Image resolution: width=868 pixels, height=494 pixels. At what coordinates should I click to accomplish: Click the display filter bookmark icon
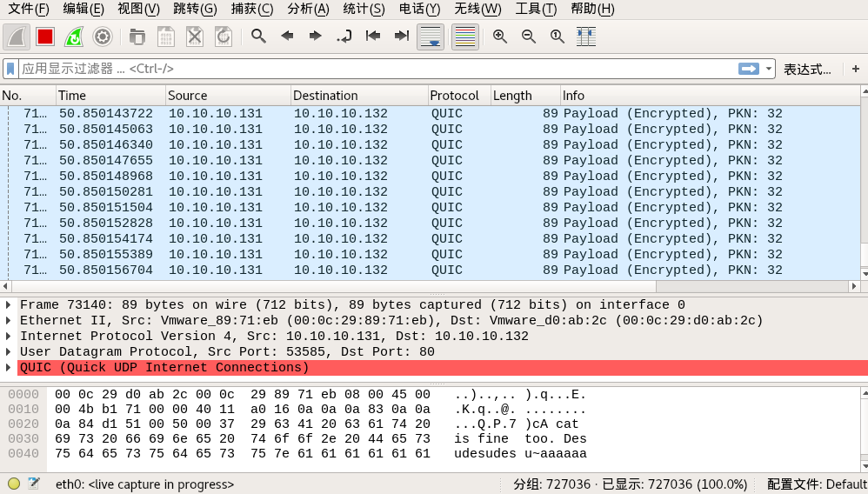(x=10, y=69)
